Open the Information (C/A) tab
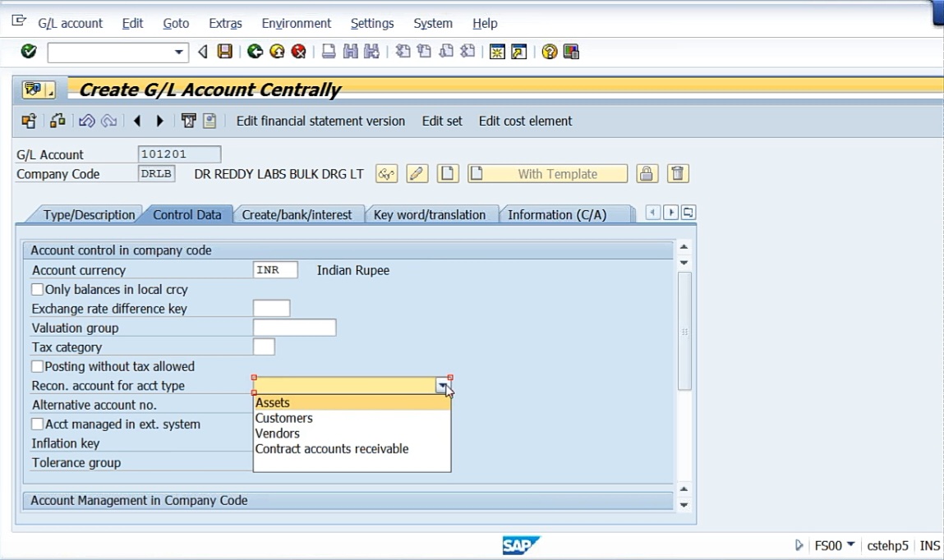 pyautogui.click(x=557, y=215)
